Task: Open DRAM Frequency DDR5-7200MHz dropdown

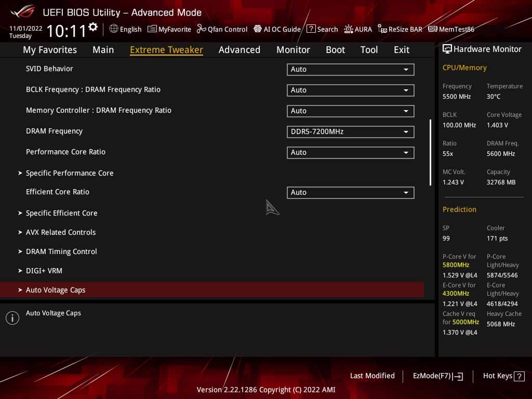Action: pyautogui.click(x=351, y=131)
